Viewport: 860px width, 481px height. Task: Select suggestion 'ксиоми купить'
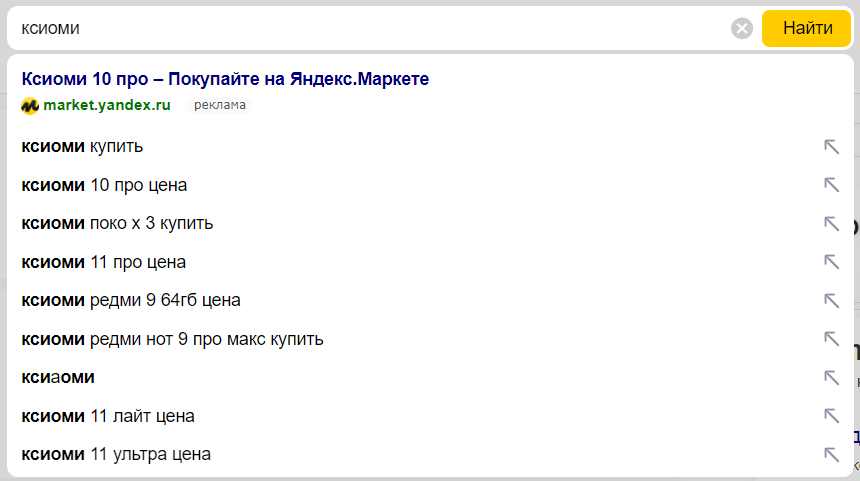coord(82,146)
